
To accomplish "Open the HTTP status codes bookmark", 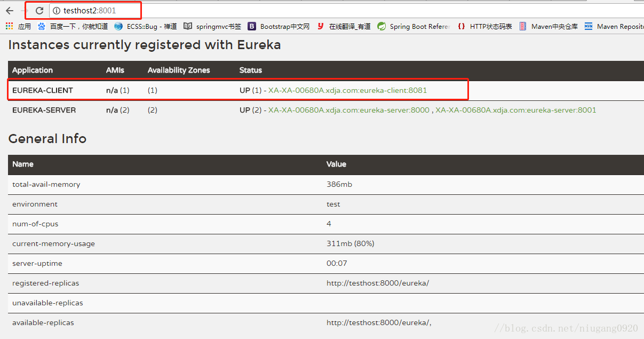I will (x=484, y=26).
